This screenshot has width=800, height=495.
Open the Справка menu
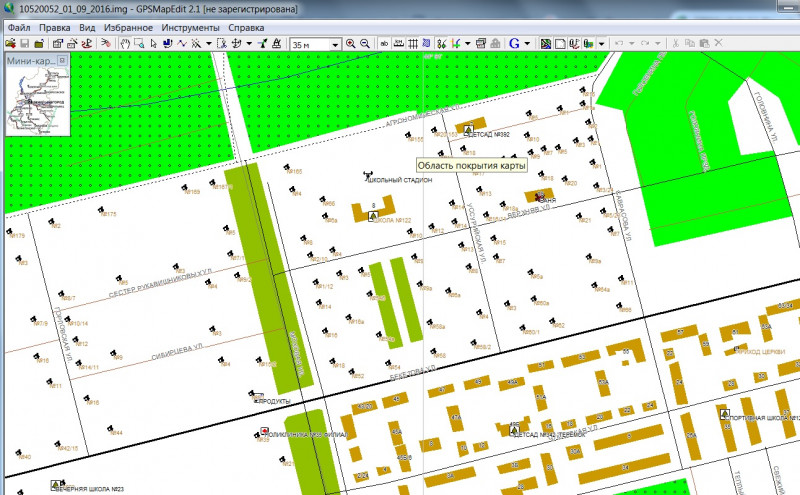(x=246, y=27)
